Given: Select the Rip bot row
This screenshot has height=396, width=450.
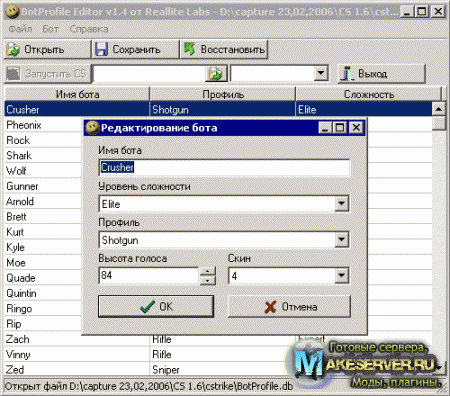Looking at the screenshot, I should (43, 324).
